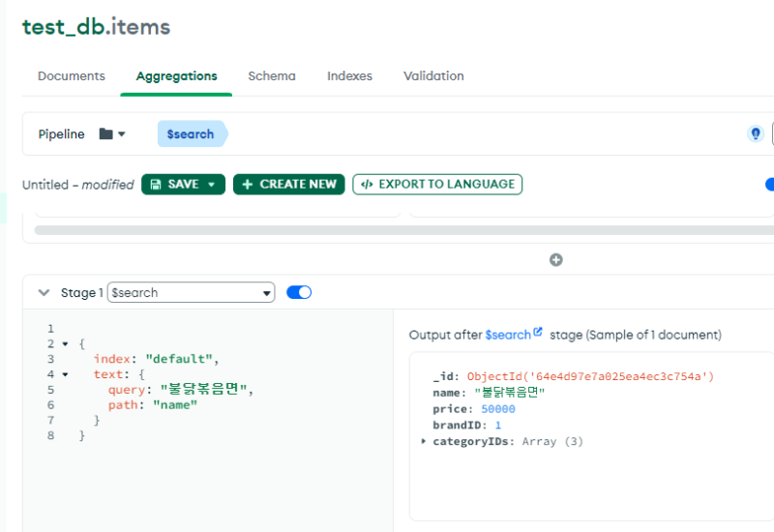Screen dimensions: 774x532
Task: Click the horizontal scrollbar above Stage 1
Action: pyautogui.click(x=387, y=230)
